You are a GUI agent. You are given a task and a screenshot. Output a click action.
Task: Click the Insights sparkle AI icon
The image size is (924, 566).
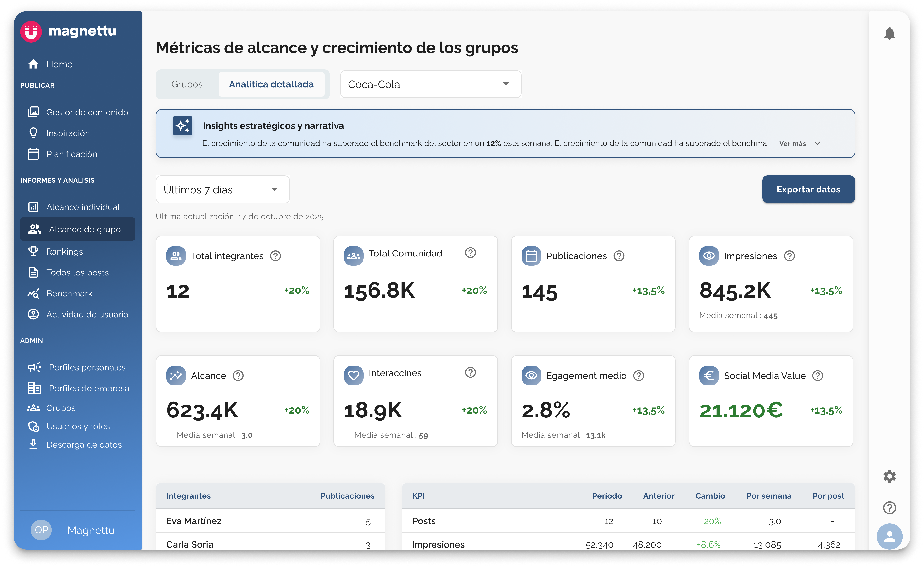(x=183, y=126)
